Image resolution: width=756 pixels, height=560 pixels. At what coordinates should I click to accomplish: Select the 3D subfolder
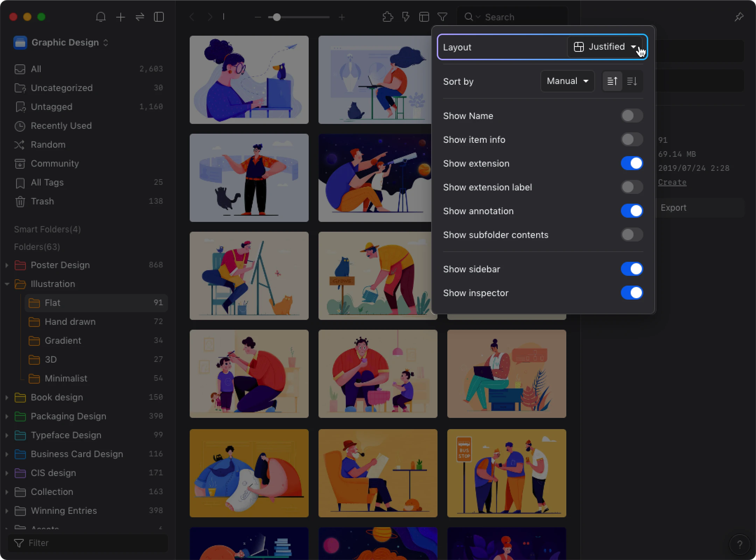[x=96, y=359]
